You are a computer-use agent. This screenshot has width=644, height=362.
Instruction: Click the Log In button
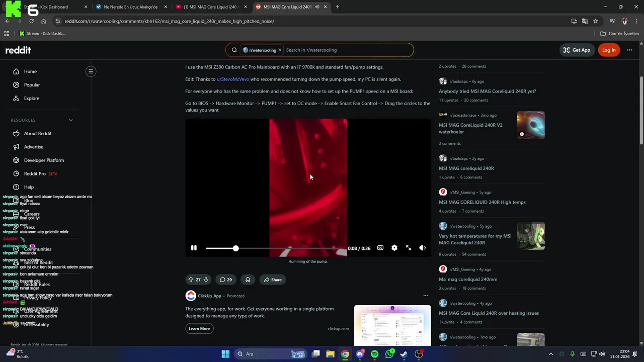click(609, 50)
